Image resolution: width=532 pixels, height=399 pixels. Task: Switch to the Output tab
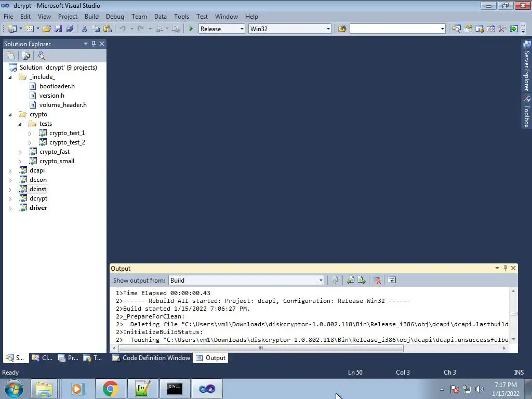(x=211, y=357)
